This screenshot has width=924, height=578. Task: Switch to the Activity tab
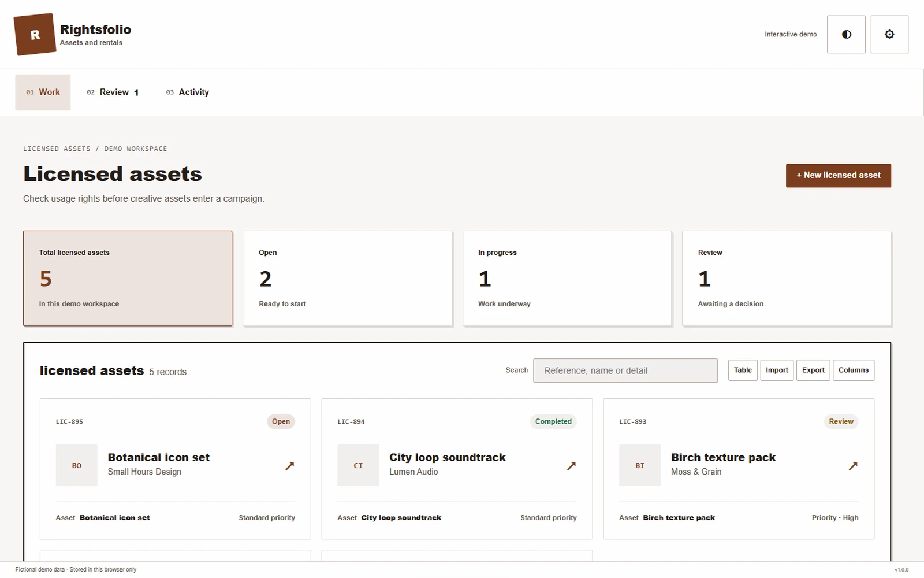(x=187, y=92)
